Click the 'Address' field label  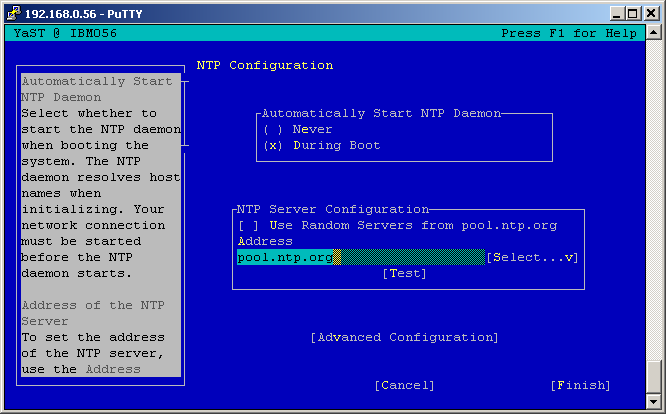265,241
